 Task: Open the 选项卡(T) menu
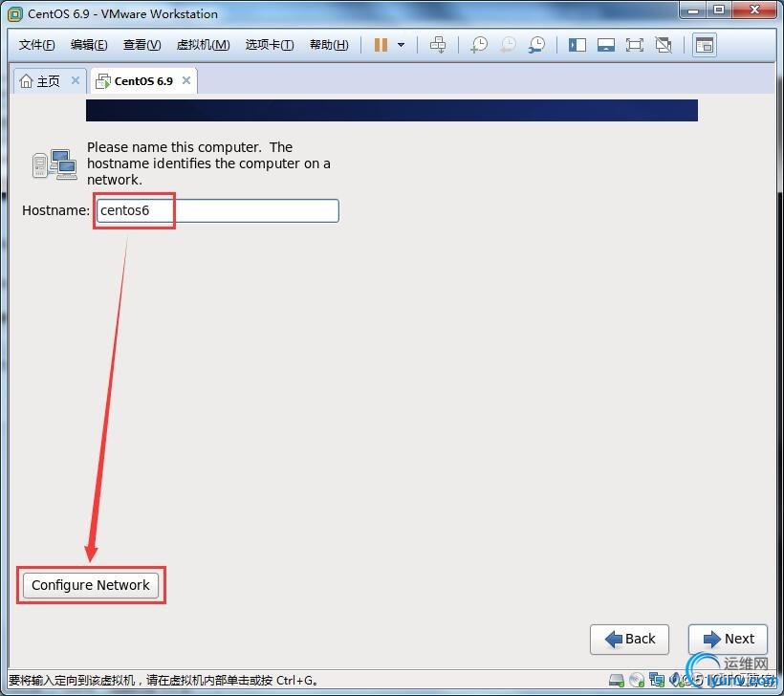pos(270,45)
